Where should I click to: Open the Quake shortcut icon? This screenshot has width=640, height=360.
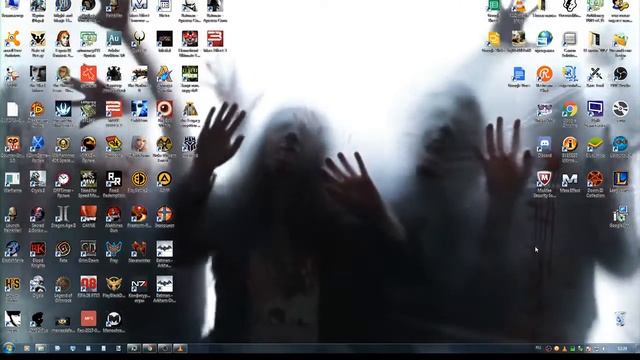[139, 39]
